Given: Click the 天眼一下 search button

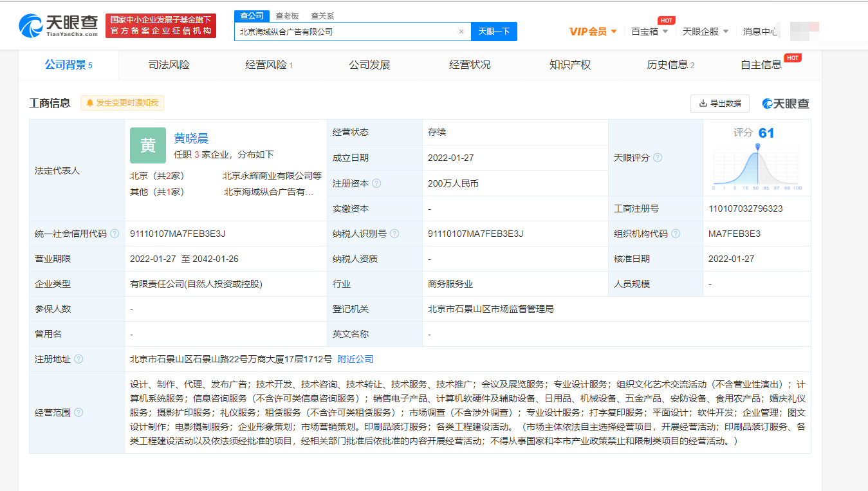Looking at the screenshot, I should (494, 32).
